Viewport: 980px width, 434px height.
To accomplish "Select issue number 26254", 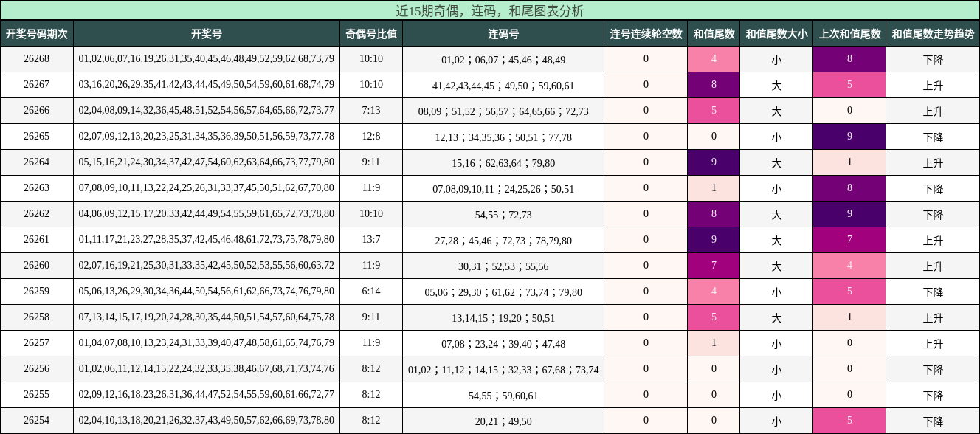I will 37,421.
